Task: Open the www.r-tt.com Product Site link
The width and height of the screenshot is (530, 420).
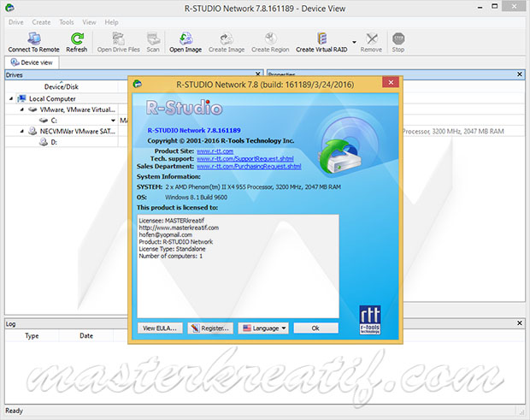Action: click(215, 151)
